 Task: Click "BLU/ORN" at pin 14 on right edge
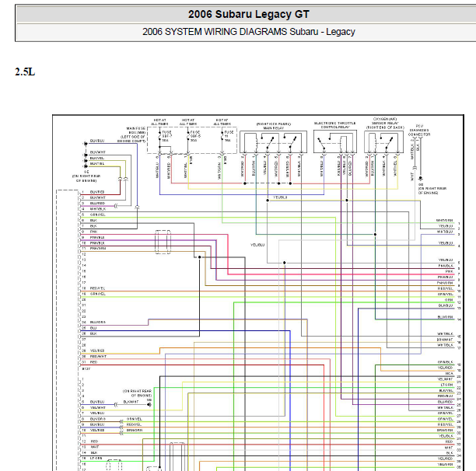445,317
